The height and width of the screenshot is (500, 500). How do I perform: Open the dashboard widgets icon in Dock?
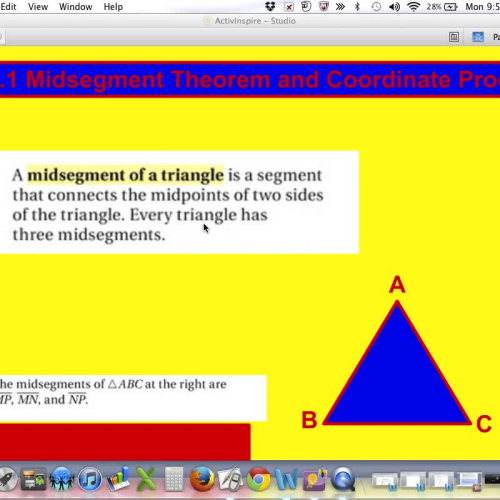(x=33, y=479)
